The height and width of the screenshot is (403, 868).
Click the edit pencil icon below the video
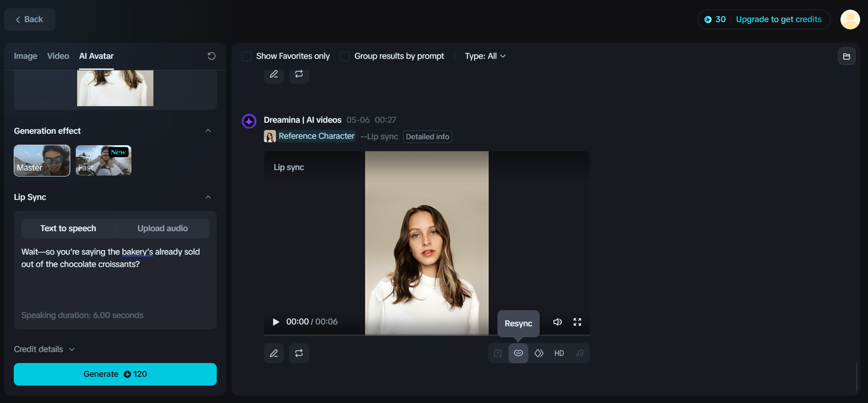pyautogui.click(x=274, y=353)
